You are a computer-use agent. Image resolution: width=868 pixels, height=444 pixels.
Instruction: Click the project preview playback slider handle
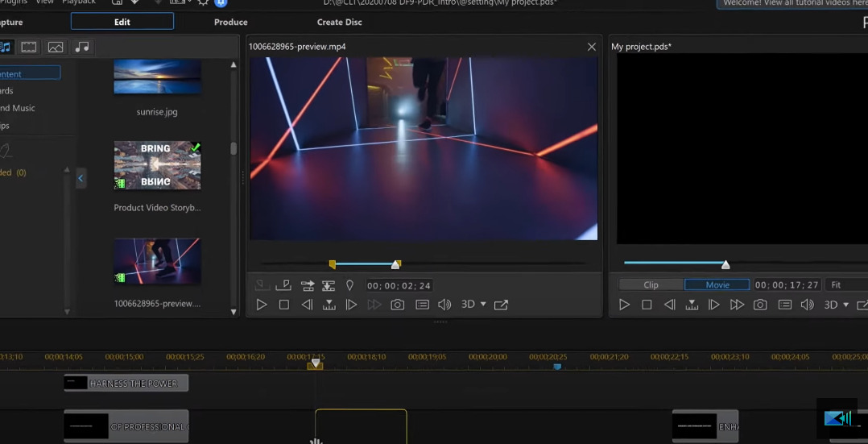click(x=725, y=264)
